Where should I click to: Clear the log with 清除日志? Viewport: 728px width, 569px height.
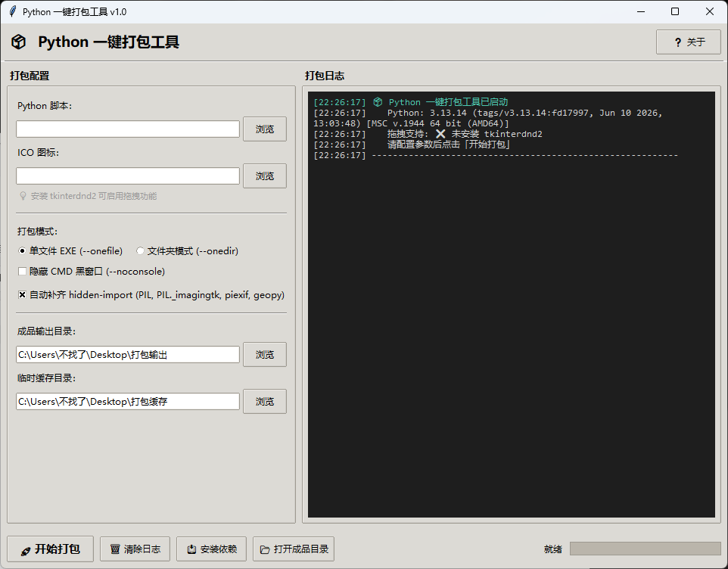(135, 549)
